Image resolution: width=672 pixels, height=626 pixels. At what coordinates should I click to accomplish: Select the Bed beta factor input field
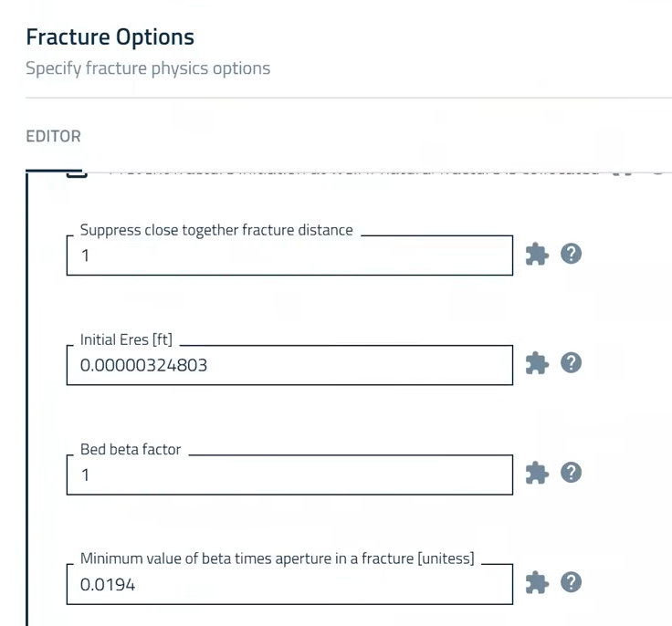pyautogui.click(x=289, y=475)
